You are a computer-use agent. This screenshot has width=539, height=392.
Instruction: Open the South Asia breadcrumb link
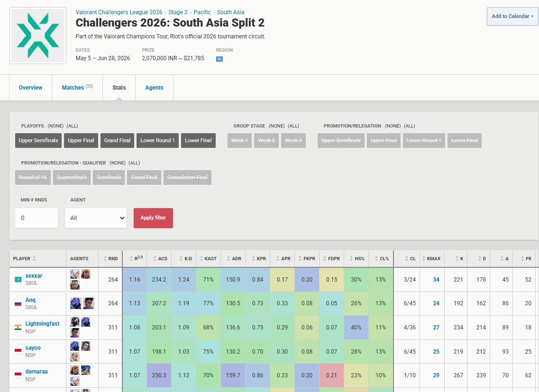pyautogui.click(x=231, y=12)
